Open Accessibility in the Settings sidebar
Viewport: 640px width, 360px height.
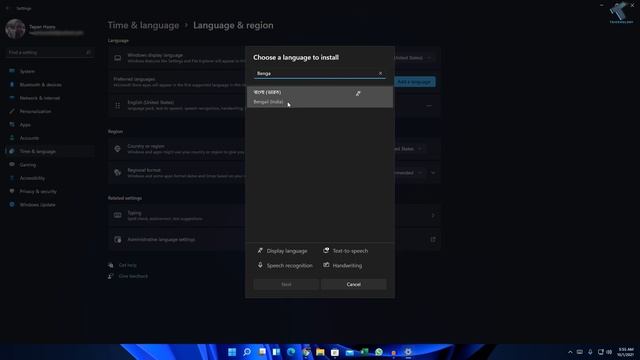49,178
